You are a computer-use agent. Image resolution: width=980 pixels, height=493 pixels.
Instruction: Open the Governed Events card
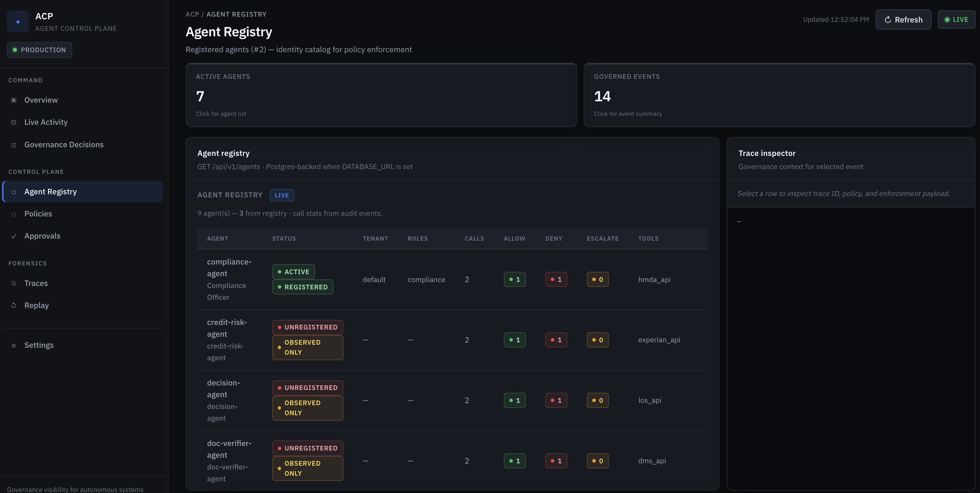pos(779,95)
